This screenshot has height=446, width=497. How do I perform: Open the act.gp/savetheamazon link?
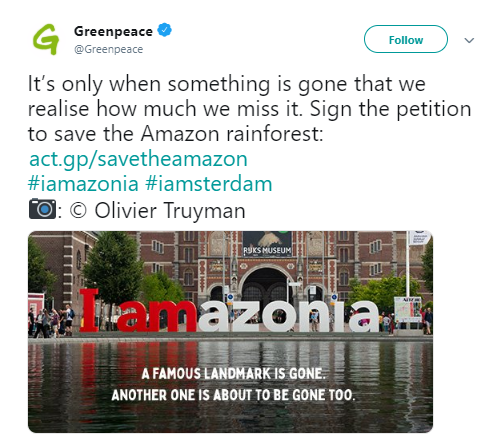[138, 159]
